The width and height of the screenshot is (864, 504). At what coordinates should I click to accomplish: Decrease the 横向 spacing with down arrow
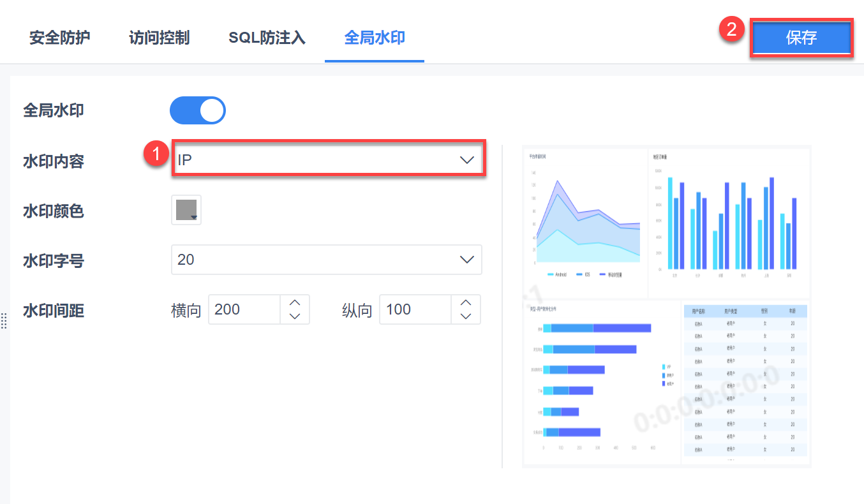[295, 316]
